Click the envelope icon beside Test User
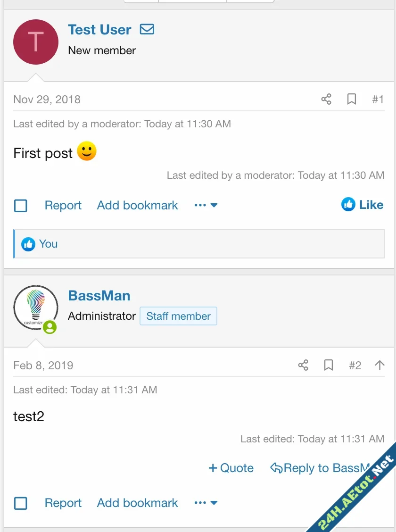The image size is (396, 532). pos(147,29)
